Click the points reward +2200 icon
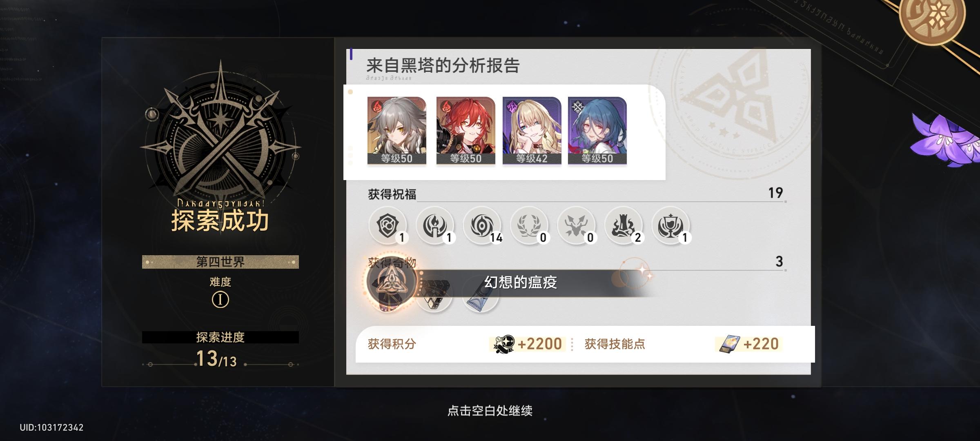The image size is (980, 441). click(504, 344)
